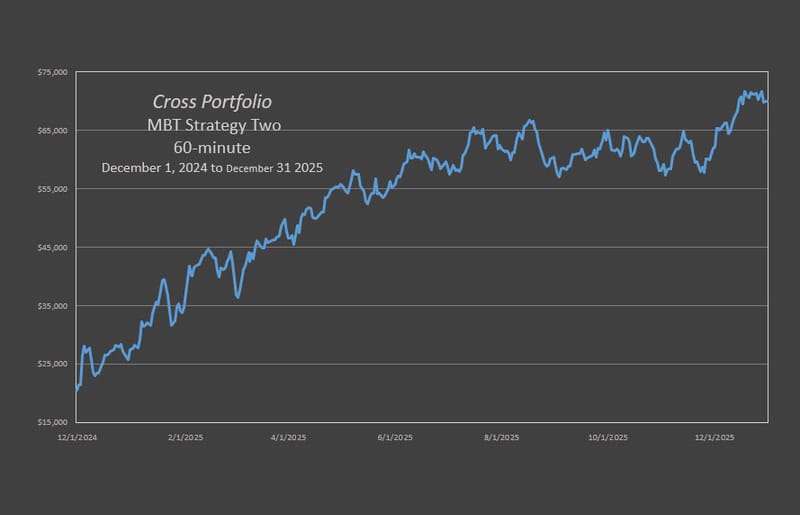Click the 12/1/2024 x-axis date label

[x=78, y=437]
